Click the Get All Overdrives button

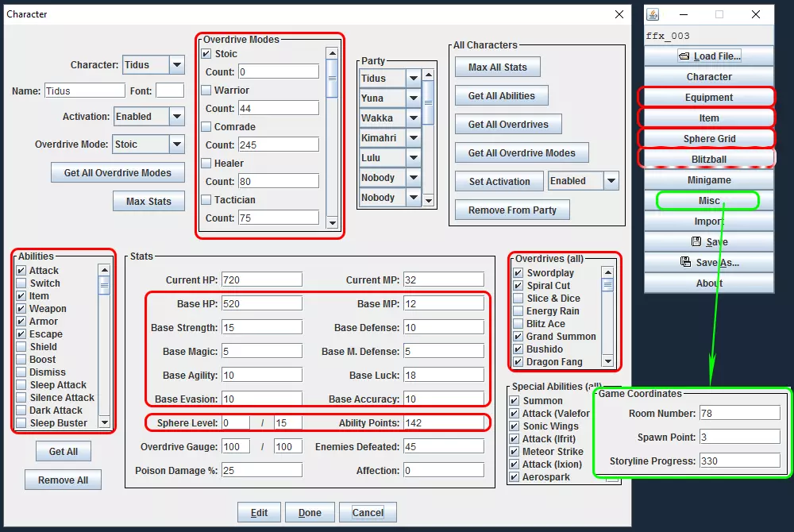(508, 125)
